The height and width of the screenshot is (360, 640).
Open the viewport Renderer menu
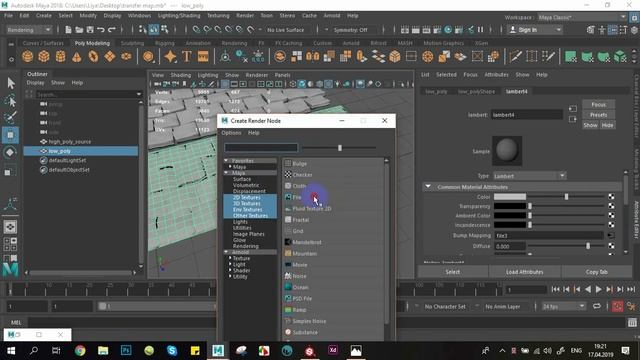(256, 75)
